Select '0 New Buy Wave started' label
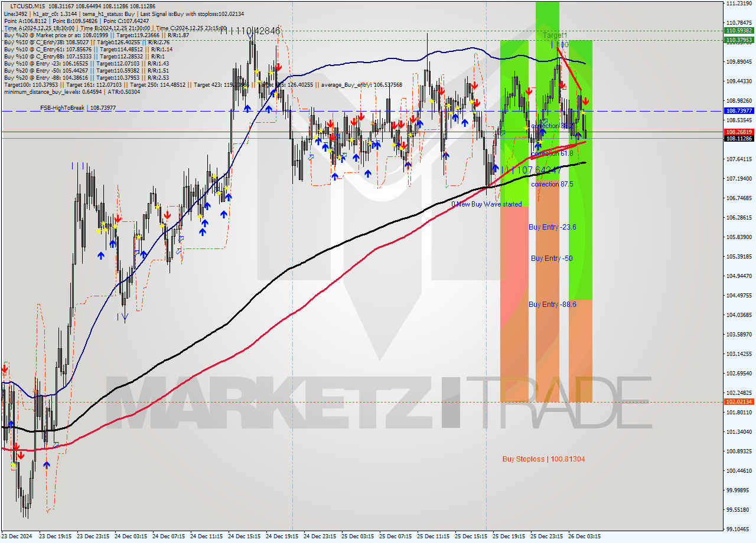This screenshot has height=543, width=756. click(x=487, y=204)
